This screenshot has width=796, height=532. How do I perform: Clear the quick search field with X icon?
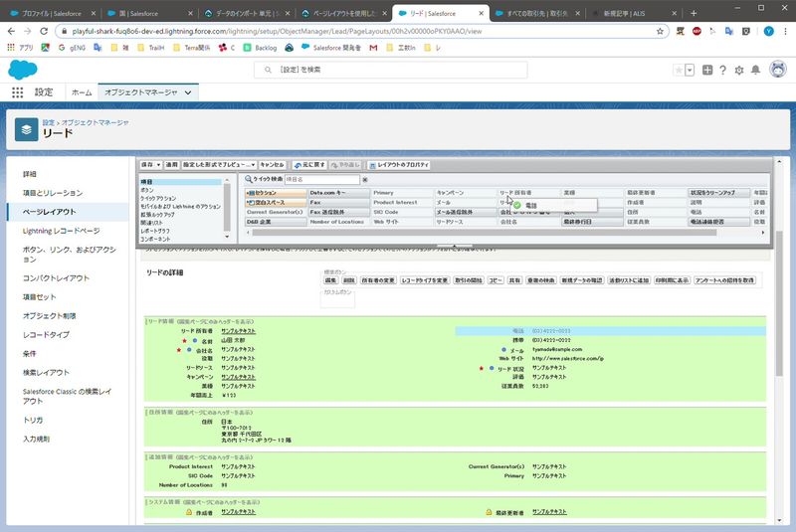(x=365, y=179)
